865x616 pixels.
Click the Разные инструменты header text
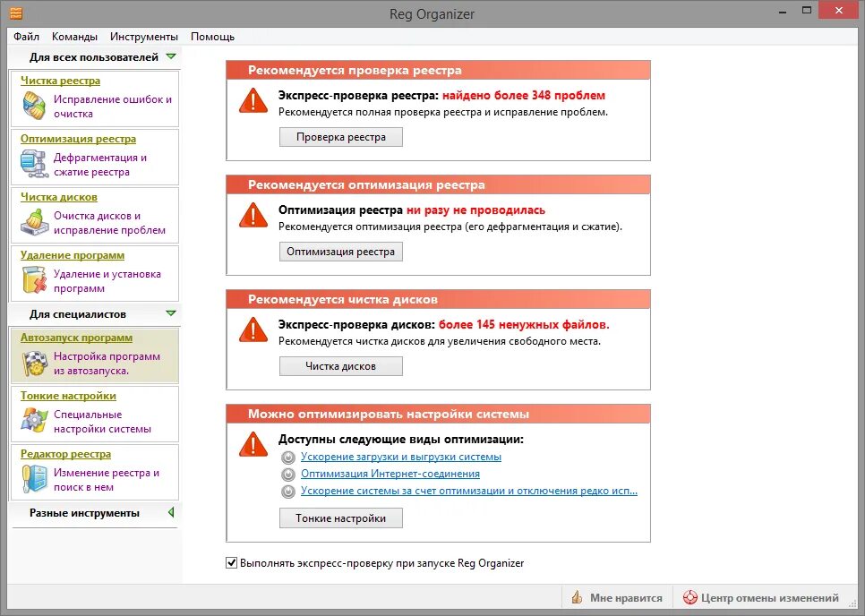click(x=84, y=513)
